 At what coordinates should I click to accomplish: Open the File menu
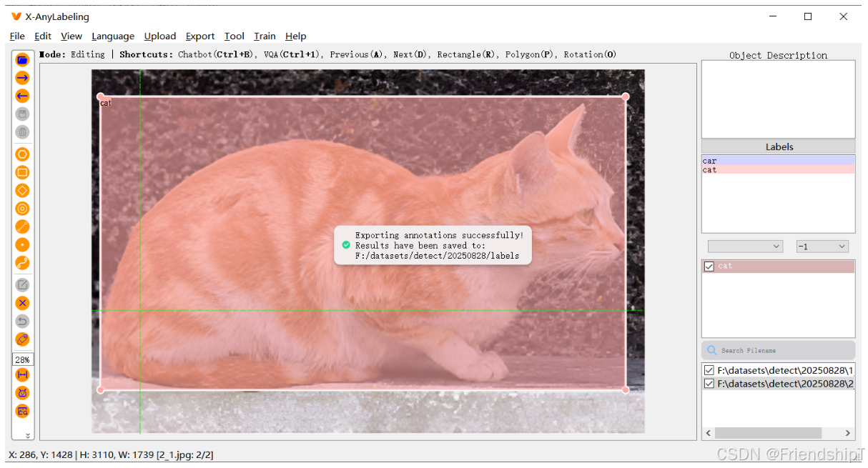click(17, 36)
